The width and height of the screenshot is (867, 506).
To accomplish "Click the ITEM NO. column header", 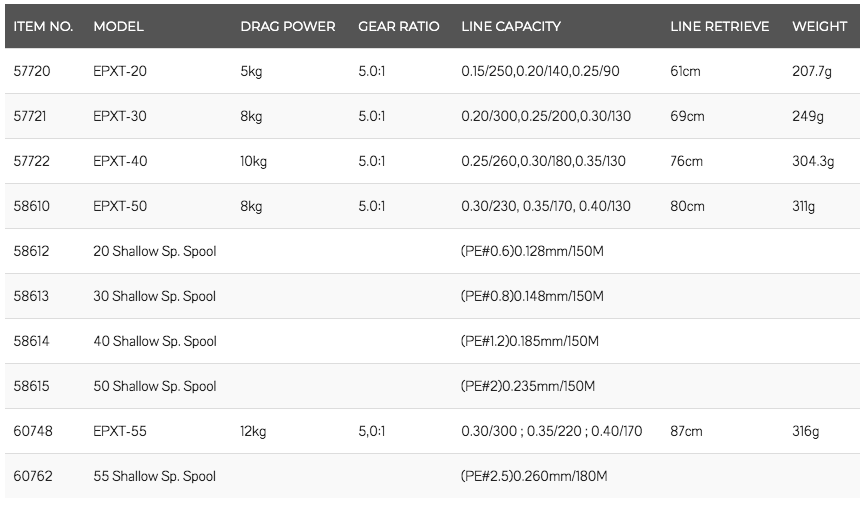I will 43,27.
